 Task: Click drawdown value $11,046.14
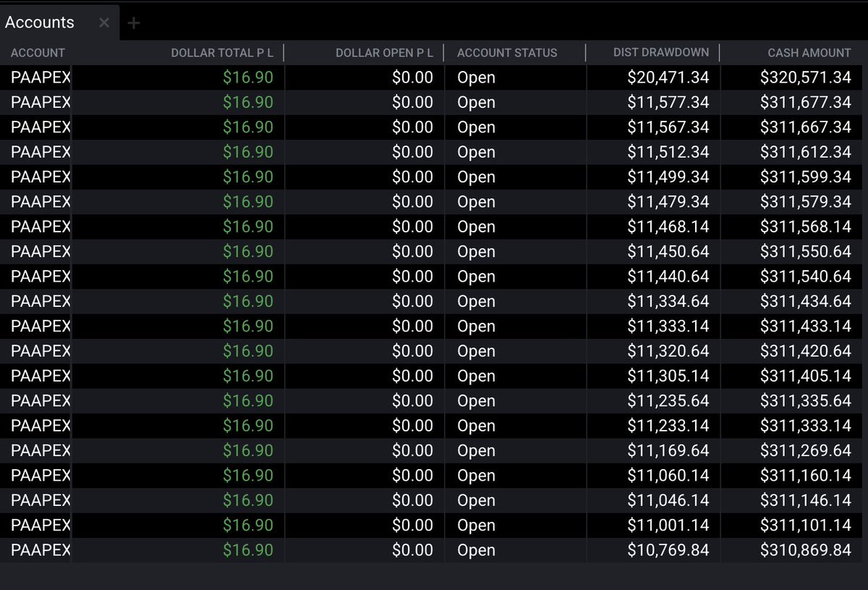[x=668, y=500]
